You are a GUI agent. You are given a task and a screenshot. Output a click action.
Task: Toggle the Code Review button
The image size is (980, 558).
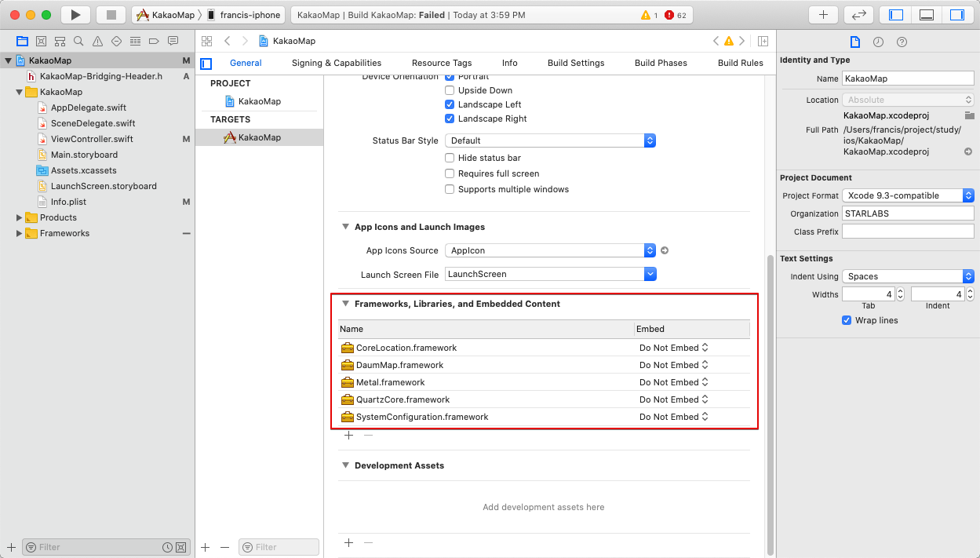coord(858,15)
